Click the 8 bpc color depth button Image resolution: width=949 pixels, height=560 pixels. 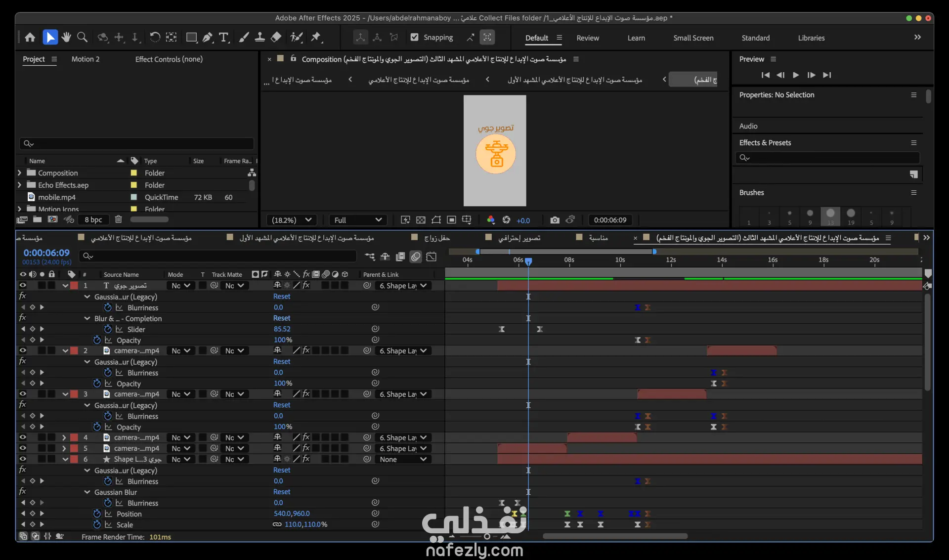click(x=93, y=219)
